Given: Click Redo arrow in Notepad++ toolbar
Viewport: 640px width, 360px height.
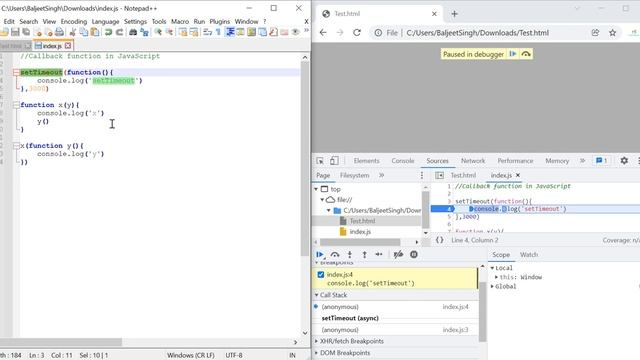Looking at the screenshot, I should tap(119, 32).
